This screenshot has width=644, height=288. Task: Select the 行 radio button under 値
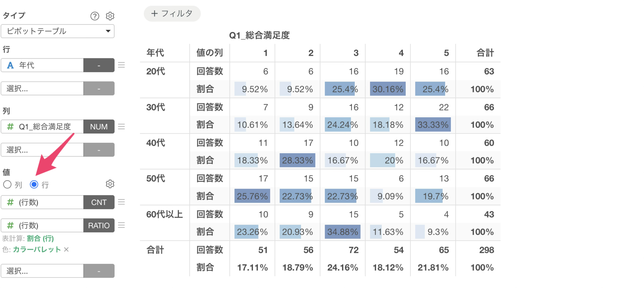[x=34, y=185]
